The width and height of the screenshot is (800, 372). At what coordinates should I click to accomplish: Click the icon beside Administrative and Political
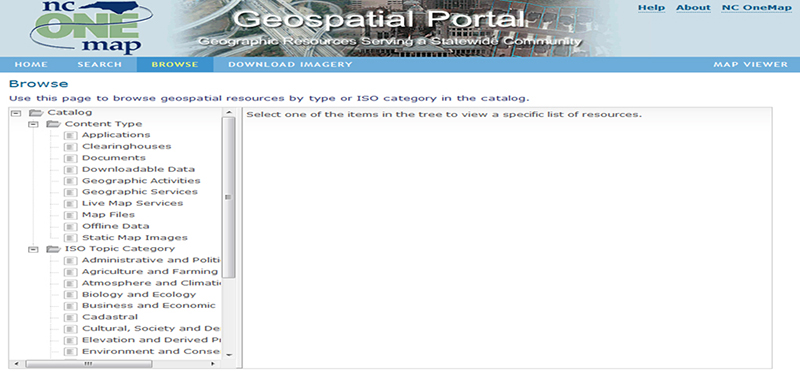coord(71,261)
